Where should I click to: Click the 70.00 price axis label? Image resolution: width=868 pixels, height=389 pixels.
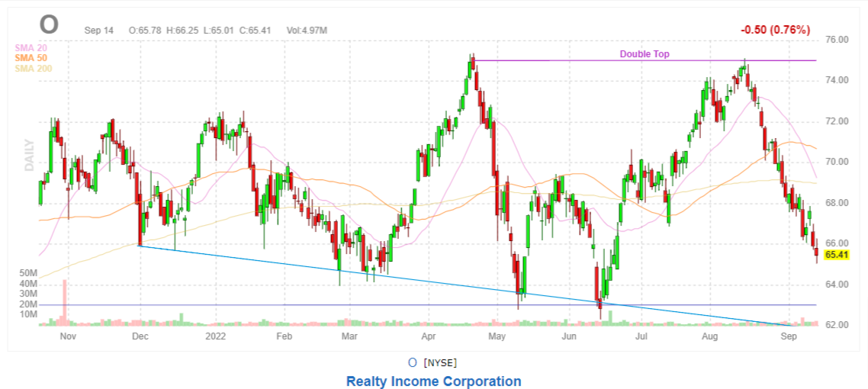pos(837,162)
